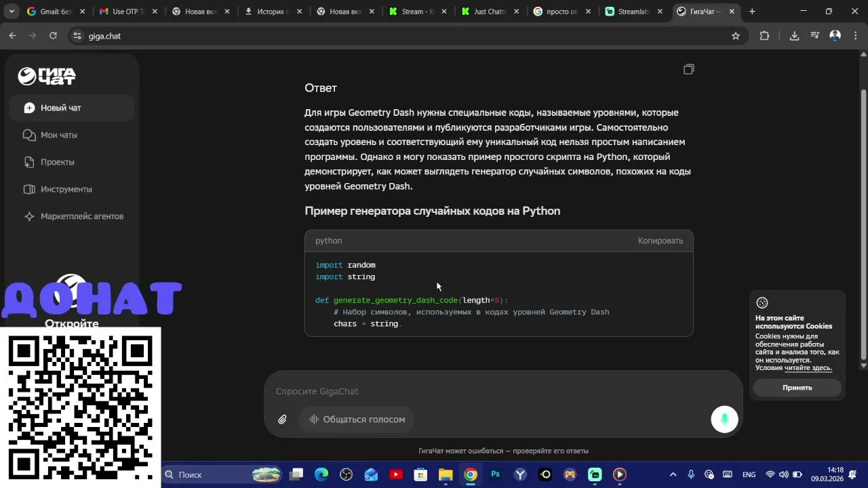Reload the giga.chat page
The height and width of the screenshot is (488, 868).
coord(53,36)
